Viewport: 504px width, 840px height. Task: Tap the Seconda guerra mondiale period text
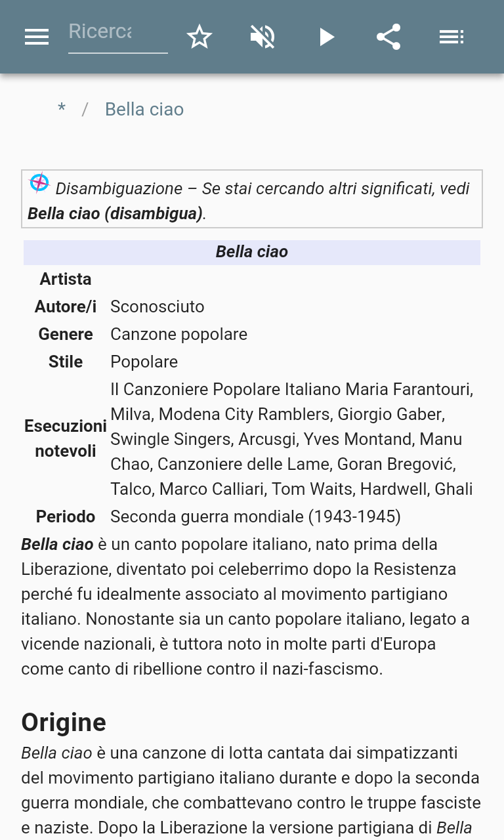click(x=255, y=516)
